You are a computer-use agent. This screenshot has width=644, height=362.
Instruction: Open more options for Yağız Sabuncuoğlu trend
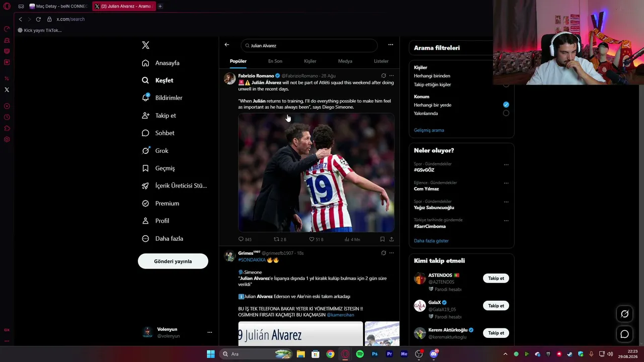(506, 202)
